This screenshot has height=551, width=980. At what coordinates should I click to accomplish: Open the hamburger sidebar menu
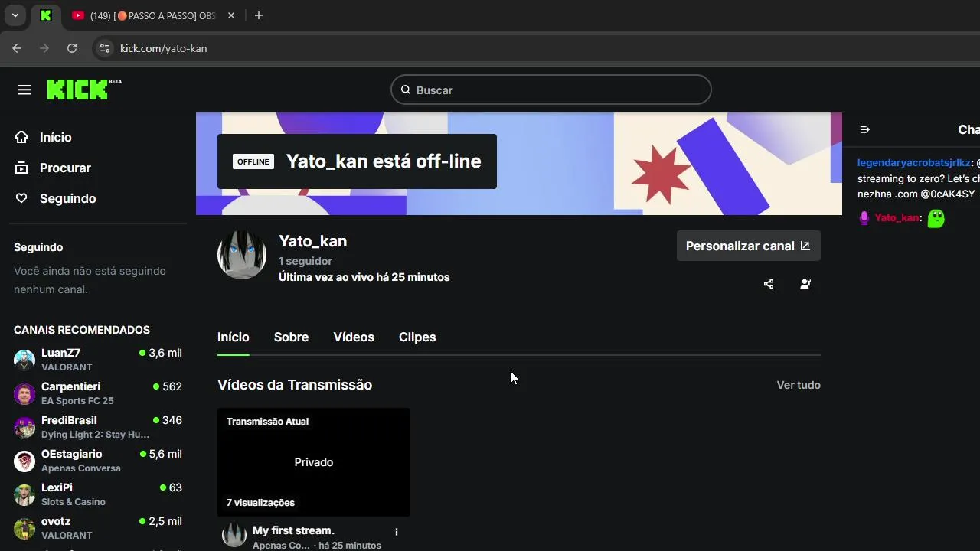(x=24, y=90)
